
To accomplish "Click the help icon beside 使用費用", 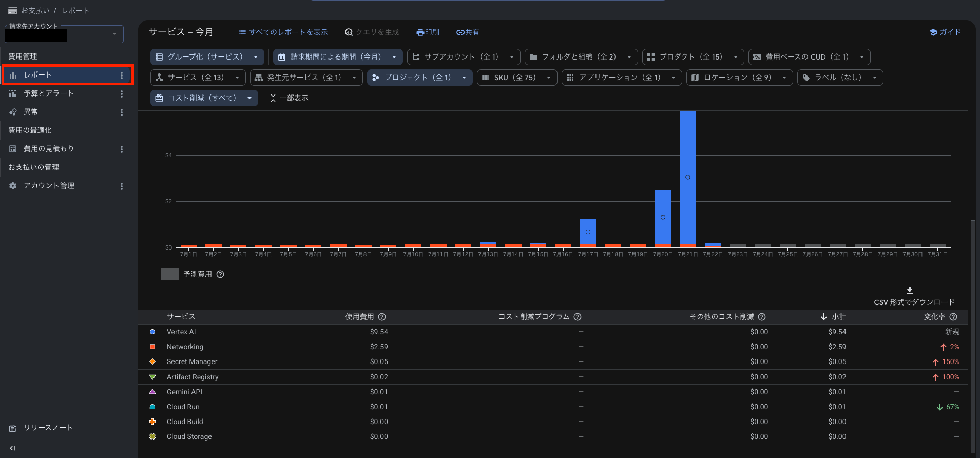I will (382, 317).
